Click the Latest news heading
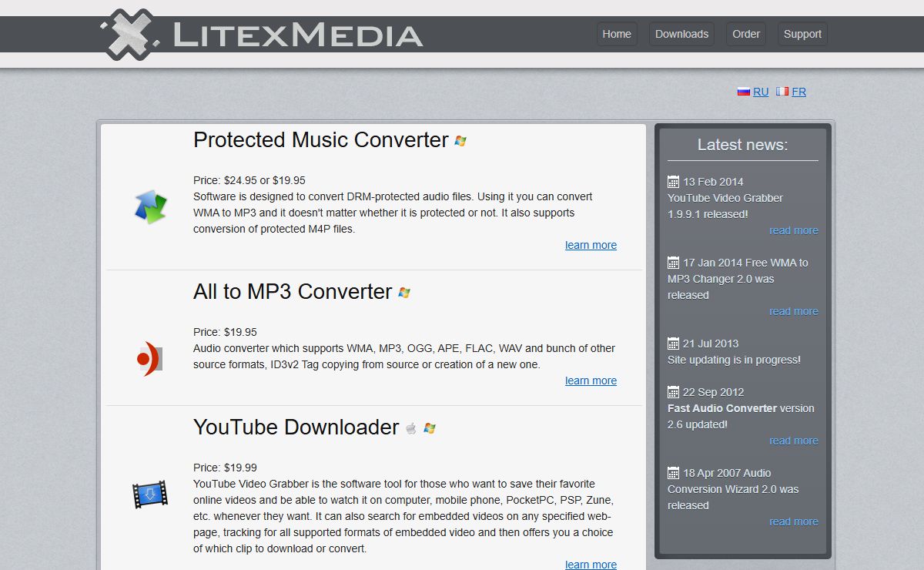Viewport: 924px width, 570px height. 742,145
